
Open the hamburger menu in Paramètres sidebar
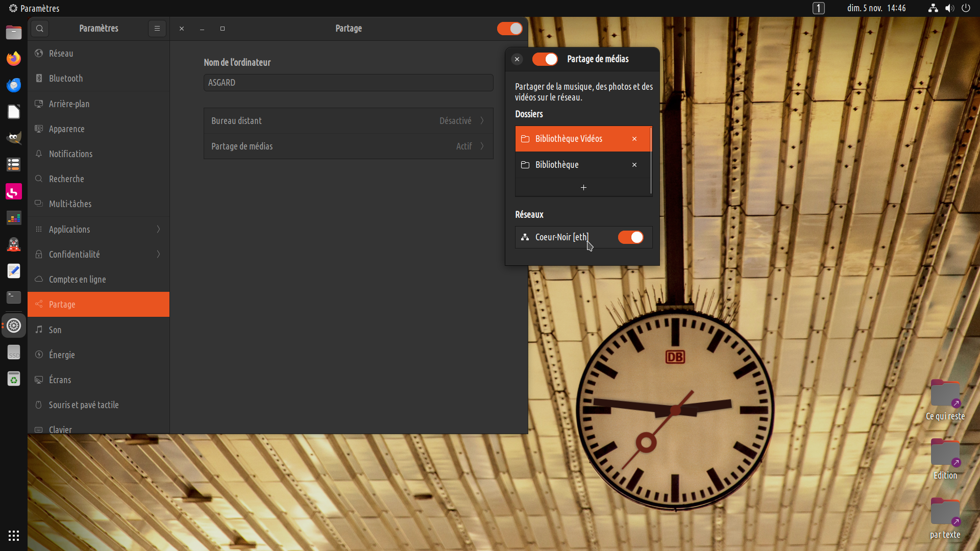[157, 29]
